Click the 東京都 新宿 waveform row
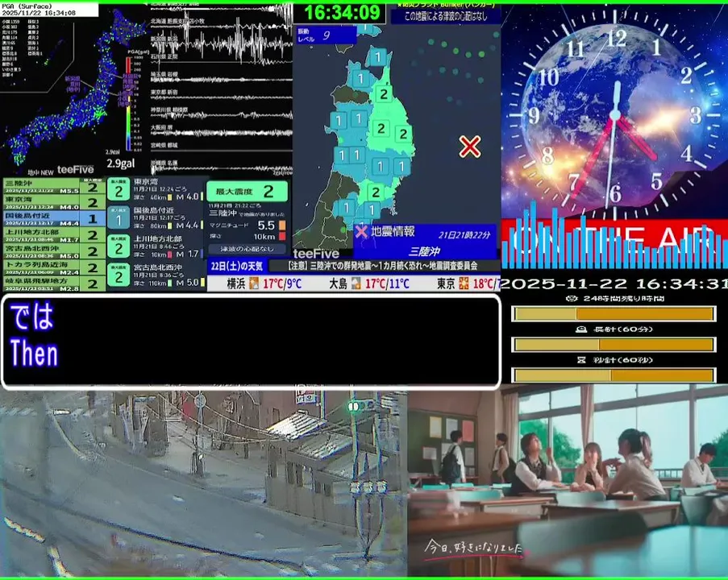 (221, 95)
